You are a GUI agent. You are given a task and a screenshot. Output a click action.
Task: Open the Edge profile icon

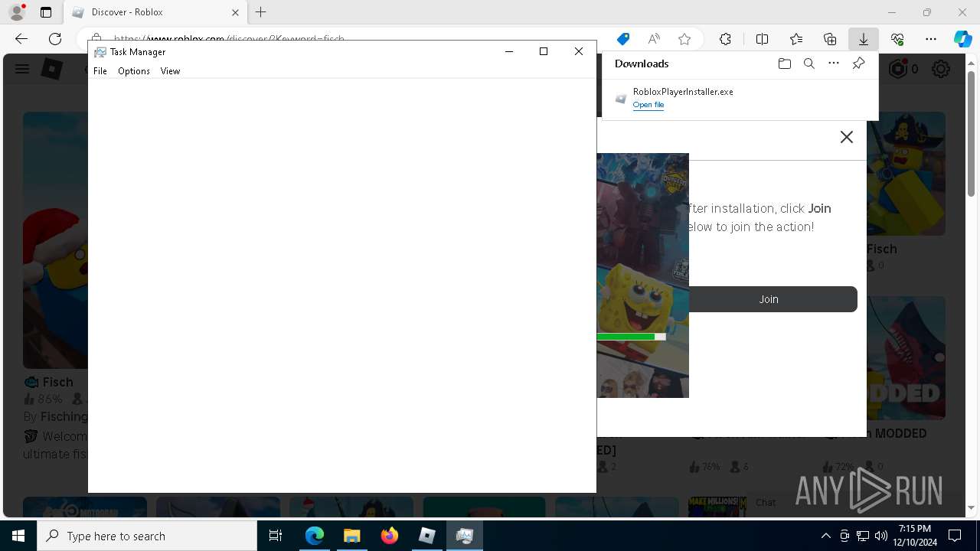[17, 12]
